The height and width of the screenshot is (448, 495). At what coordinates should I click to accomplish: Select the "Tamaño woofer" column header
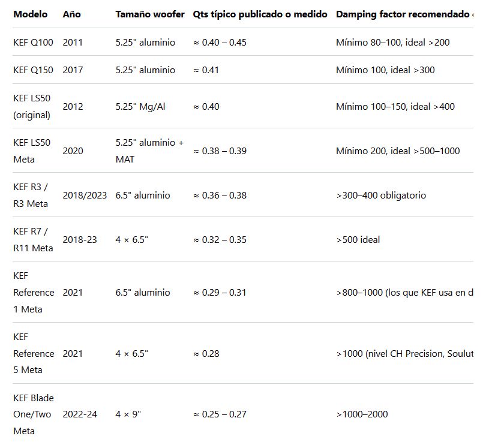150,14
